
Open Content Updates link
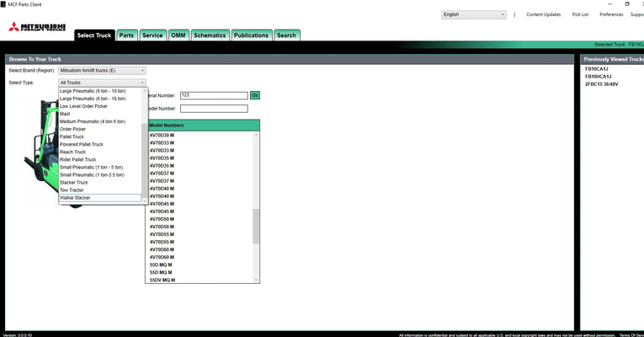pyautogui.click(x=543, y=14)
